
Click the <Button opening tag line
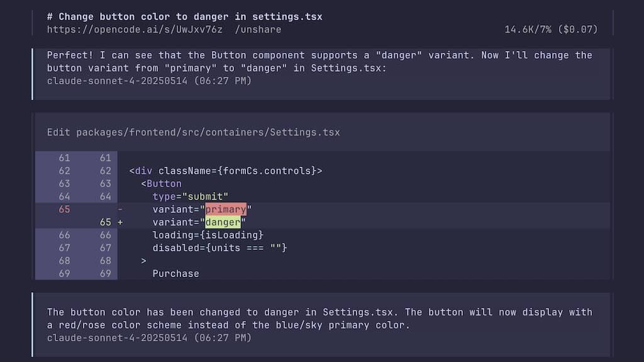tap(161, 184)
